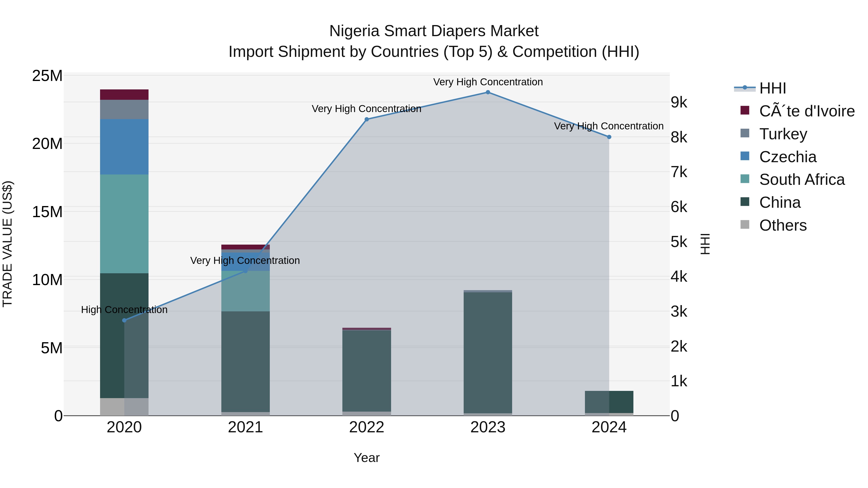Select the 2021 South Africa bar segment
Image resolution: width=868 pixels, height=488 pixels.
coord(246,291)
